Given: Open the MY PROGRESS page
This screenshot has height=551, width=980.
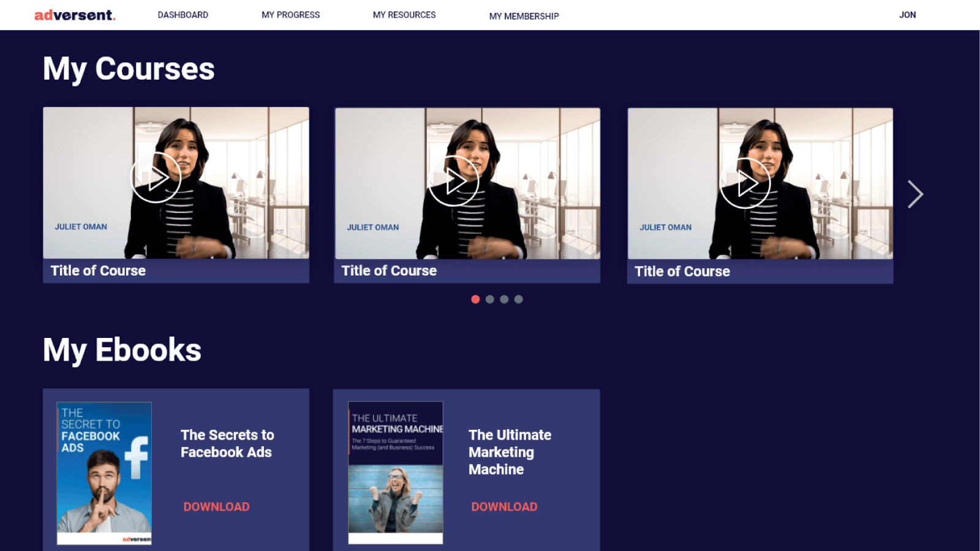Looking at the screenshot, I should pos(290,15).
